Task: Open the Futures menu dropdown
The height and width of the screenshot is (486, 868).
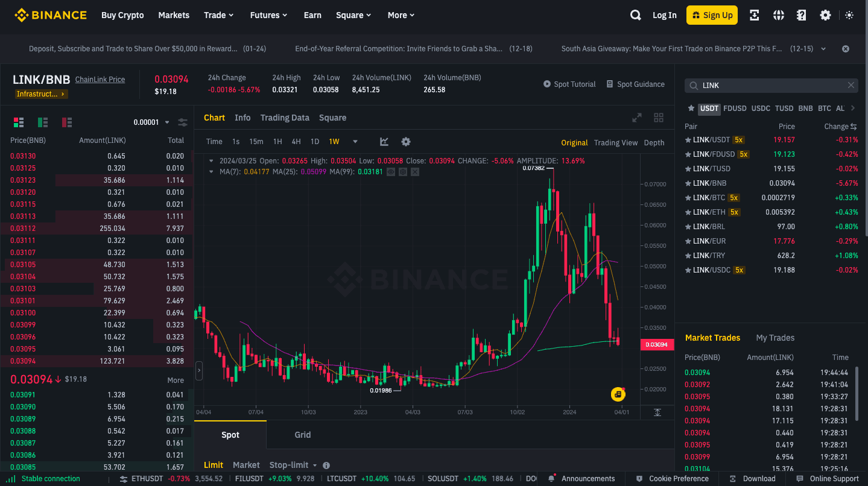Action: (x=268, y=15)
